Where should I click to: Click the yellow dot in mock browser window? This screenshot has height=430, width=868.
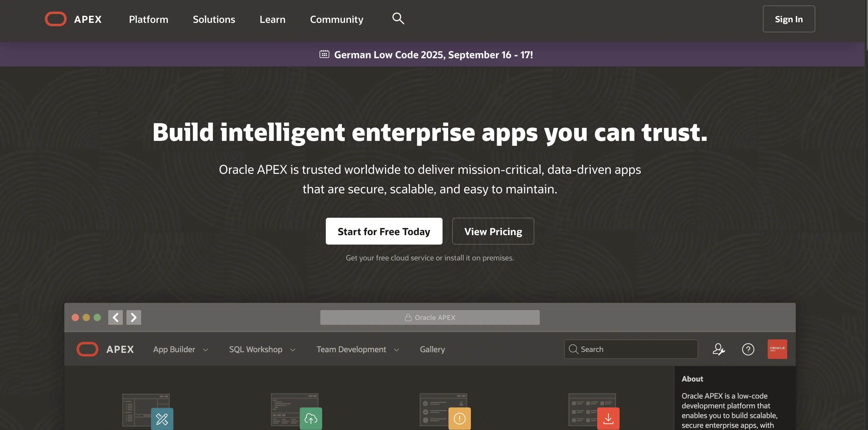[86, 317]
